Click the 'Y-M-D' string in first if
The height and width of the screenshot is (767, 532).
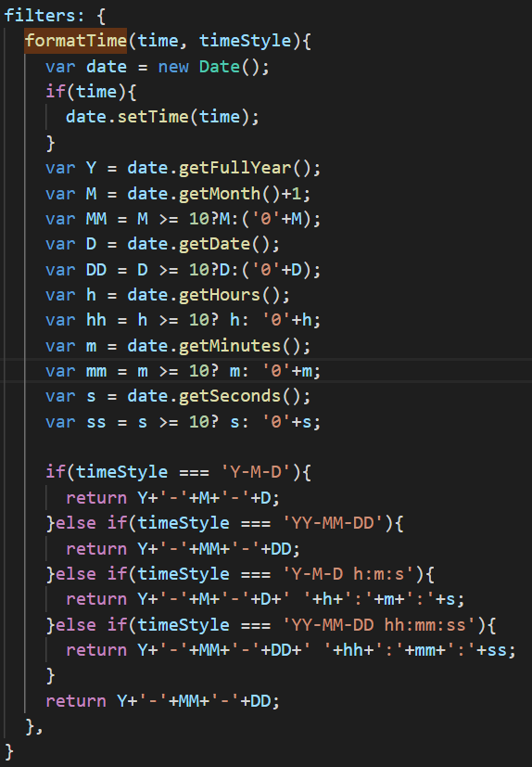(x=256, y=472)
